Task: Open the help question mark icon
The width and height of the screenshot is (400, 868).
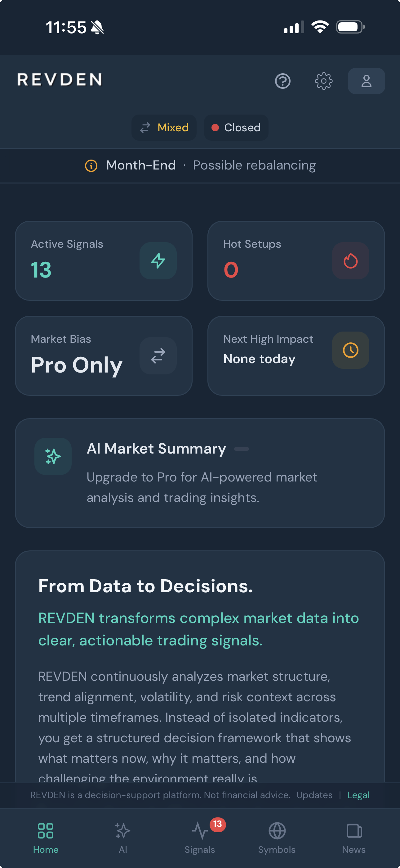Action: coord(283,81)
